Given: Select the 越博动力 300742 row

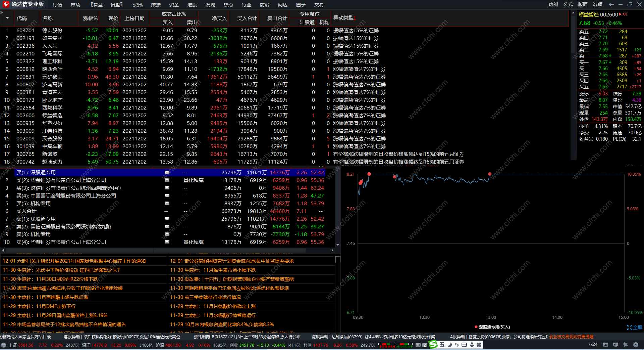Looking at the screenshot, I should [284, 162].
